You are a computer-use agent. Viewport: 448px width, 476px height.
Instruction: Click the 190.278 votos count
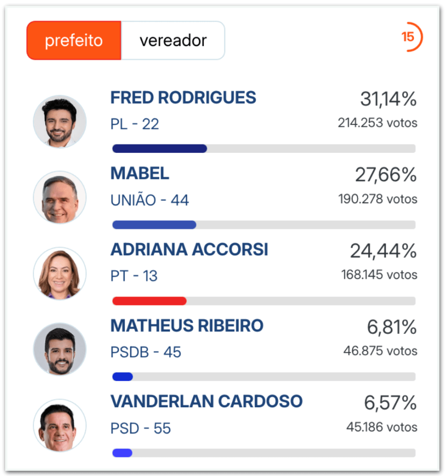378,199
